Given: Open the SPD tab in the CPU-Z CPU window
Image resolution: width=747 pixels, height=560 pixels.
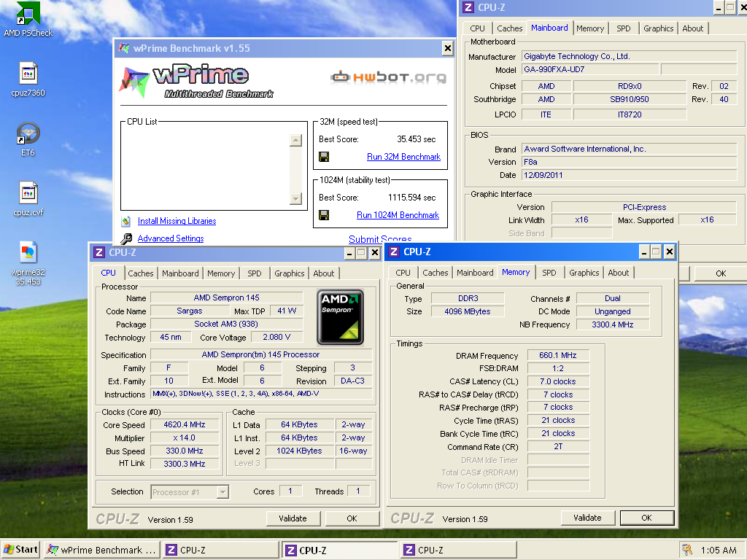Looking at the screenshot, I should pos(255,273).
